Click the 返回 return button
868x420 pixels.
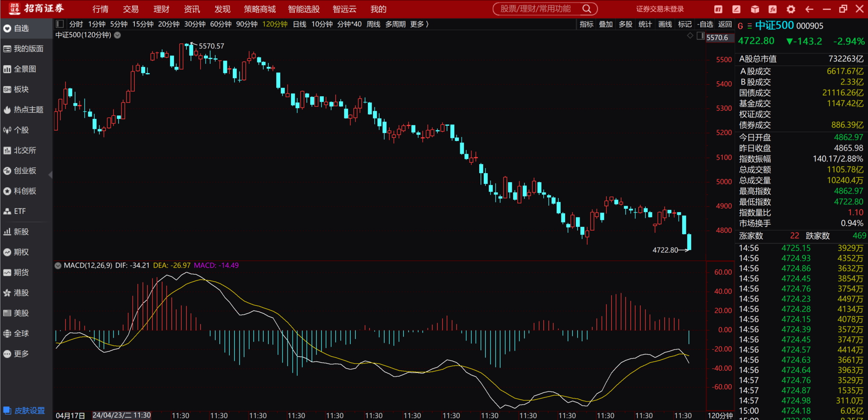pos(725,24)
